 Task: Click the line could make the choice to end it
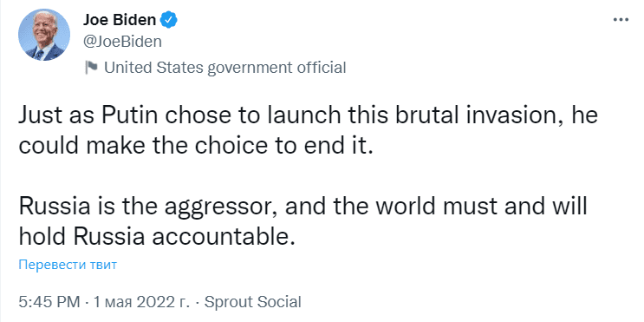[x=197, y=147]
